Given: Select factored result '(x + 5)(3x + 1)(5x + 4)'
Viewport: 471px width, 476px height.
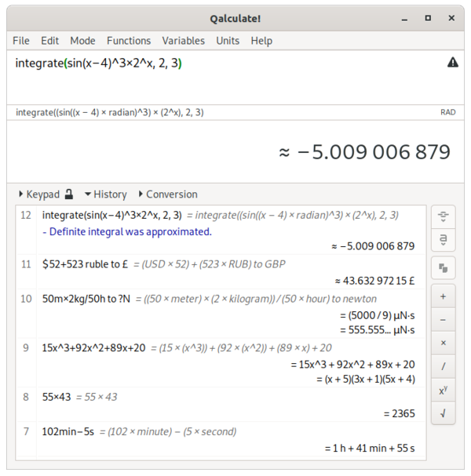Looking at the screenshot, I should click(370, 380).
